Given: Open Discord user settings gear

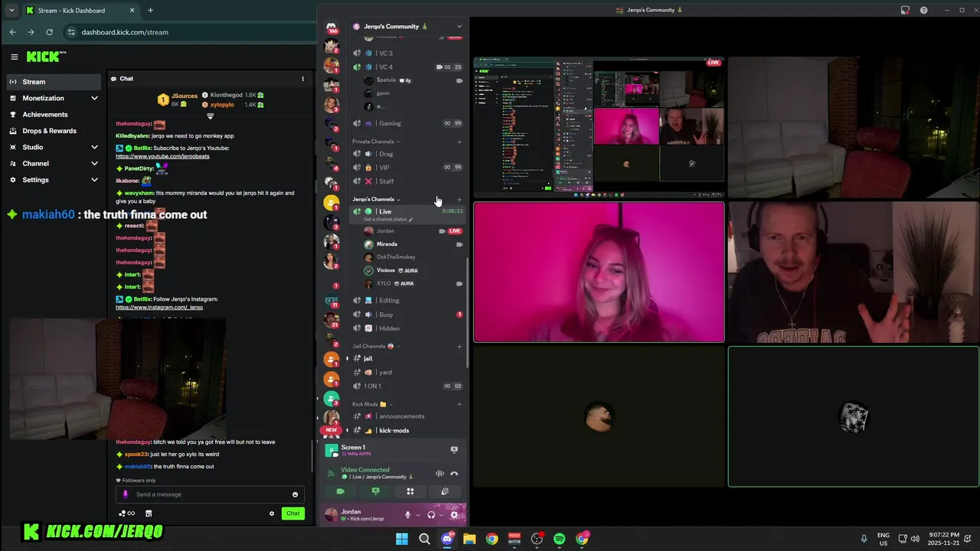Looking at the screenshot, I should coord(454,515).
